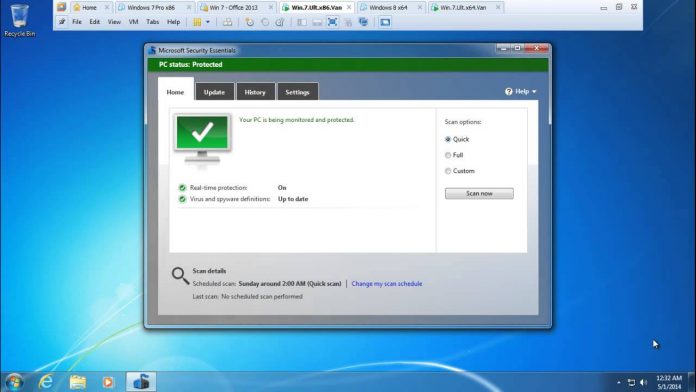Close the Win 7 - Office 2013 tab
The image size is (696, 392).
(x=271, y=8)
